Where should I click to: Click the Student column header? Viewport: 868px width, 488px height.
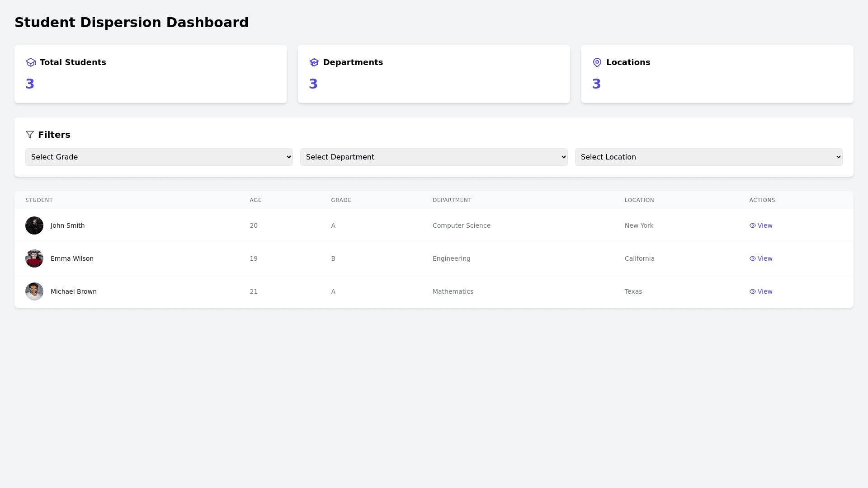point(39,200)
